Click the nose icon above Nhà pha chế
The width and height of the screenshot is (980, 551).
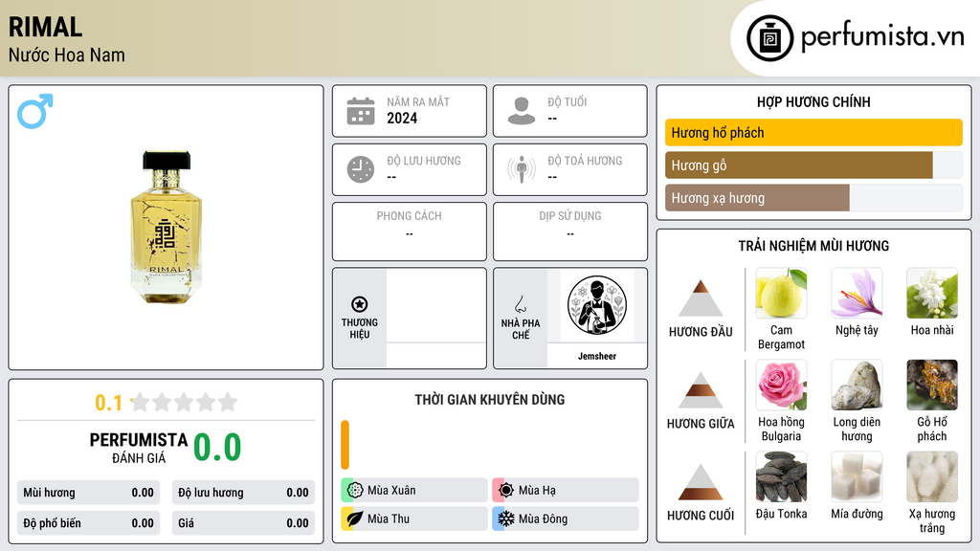520,304
